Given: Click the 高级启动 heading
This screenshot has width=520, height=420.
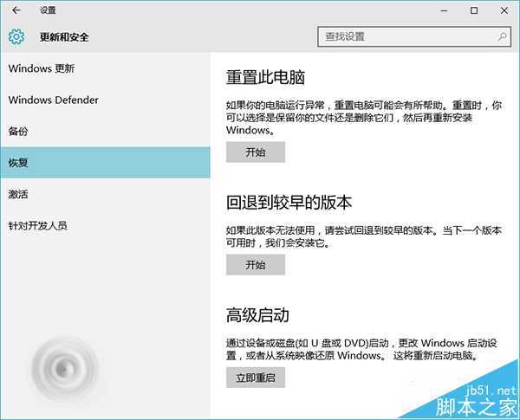Looking at the screenshot, I should pos(257,315).
